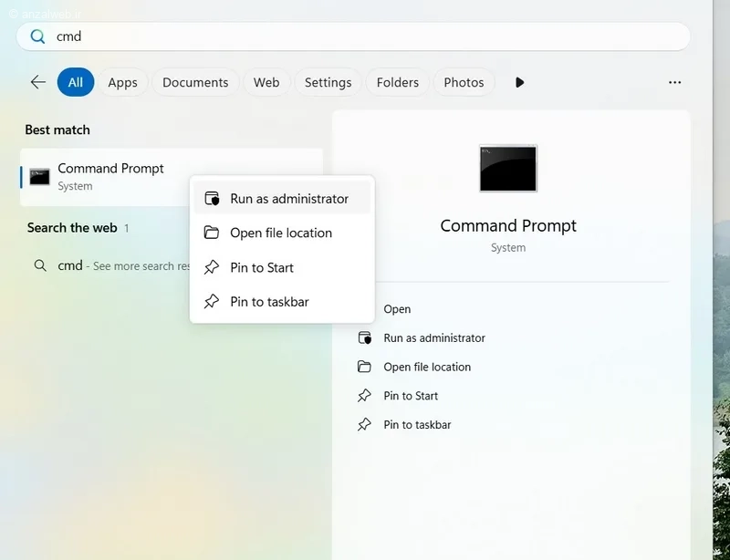Choose Run as administrator in context menu
This screenshot has height=560, width=730.
282,198
